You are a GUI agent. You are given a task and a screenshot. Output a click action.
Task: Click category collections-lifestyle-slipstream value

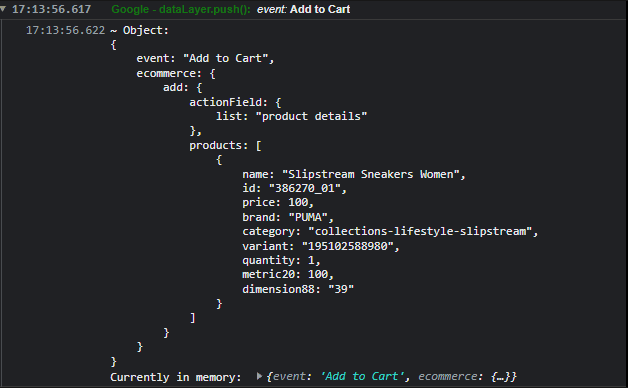[420, 231]
